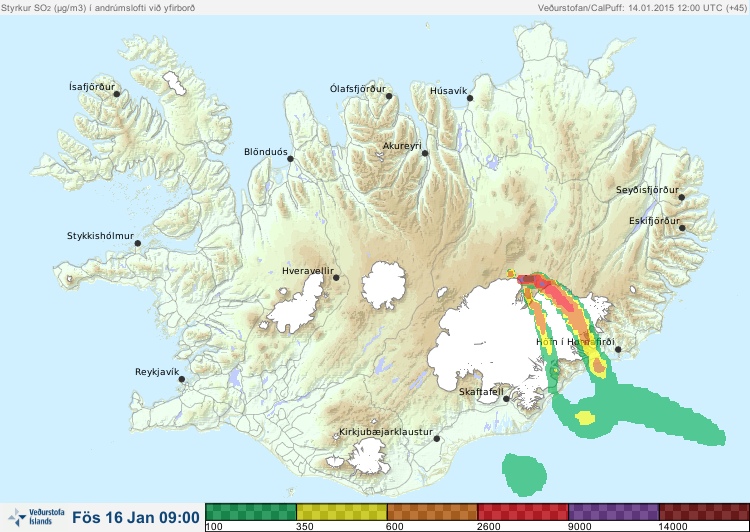Click the legend value 2600
The width and height of the screenshot is (750, 532).
pos(489,527)
